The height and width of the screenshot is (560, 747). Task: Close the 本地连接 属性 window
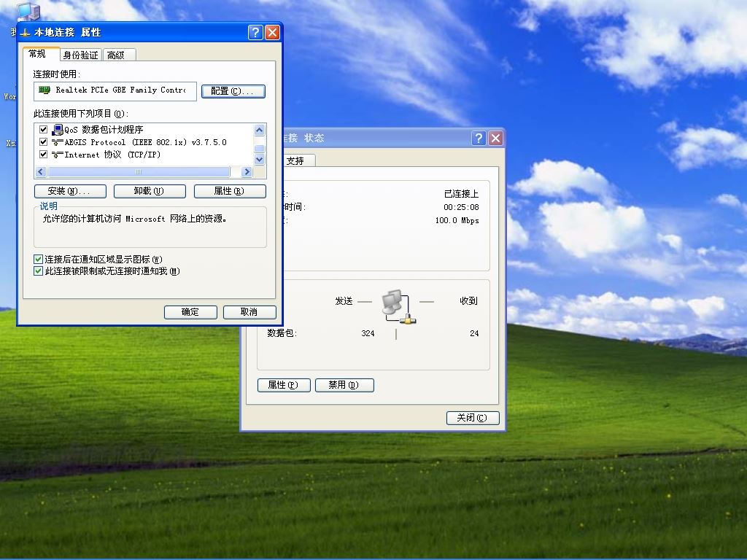click(x=273, y=32)
